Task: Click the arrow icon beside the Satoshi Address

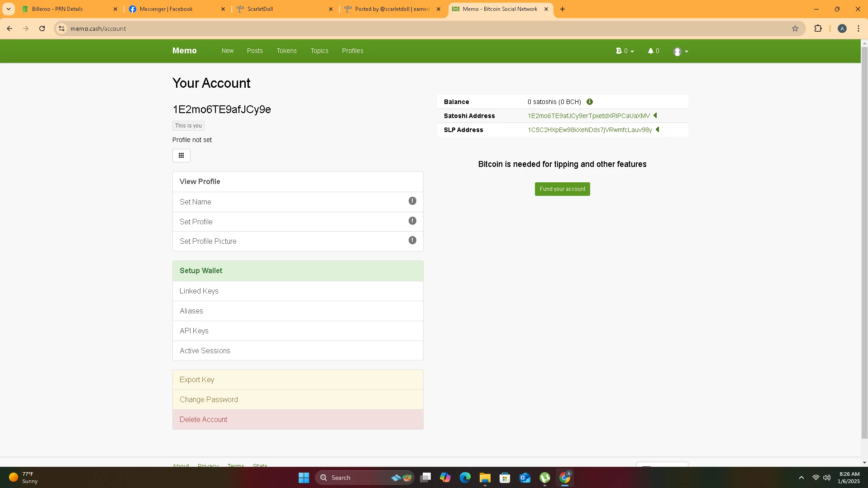Action: click(655, 116)
